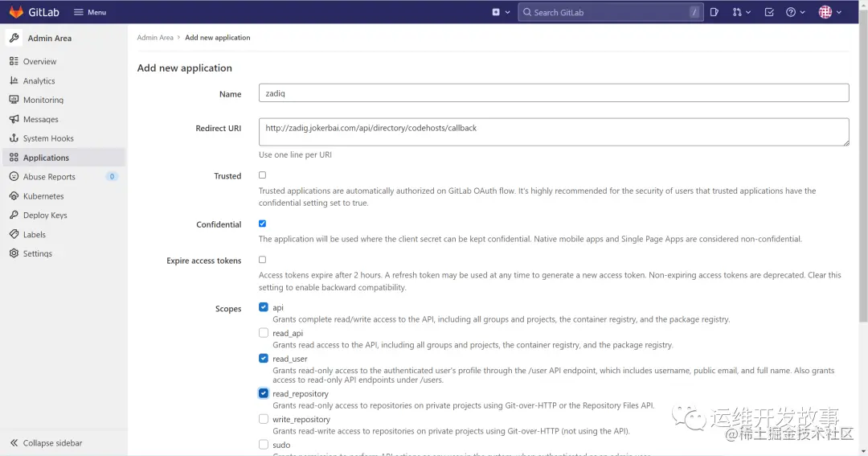Click the System Hooks anchor icon
868x456 pixels.
[14, 138]
